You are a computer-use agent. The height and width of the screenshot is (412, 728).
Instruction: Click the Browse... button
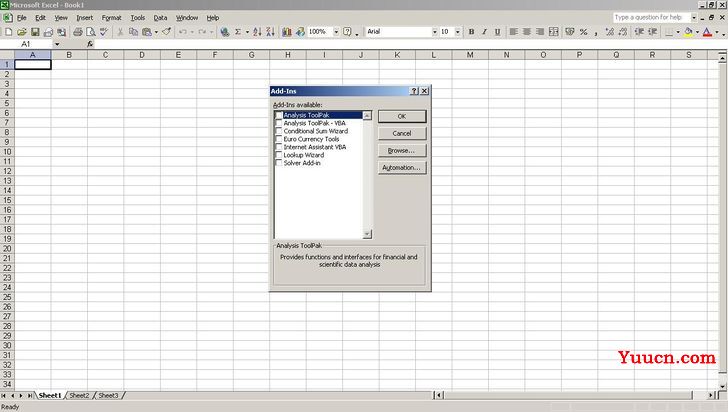click(402, 150)
